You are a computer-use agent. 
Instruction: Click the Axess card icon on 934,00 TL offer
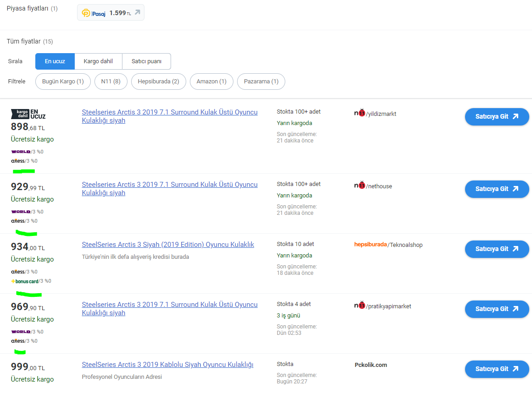coord(18,272)
